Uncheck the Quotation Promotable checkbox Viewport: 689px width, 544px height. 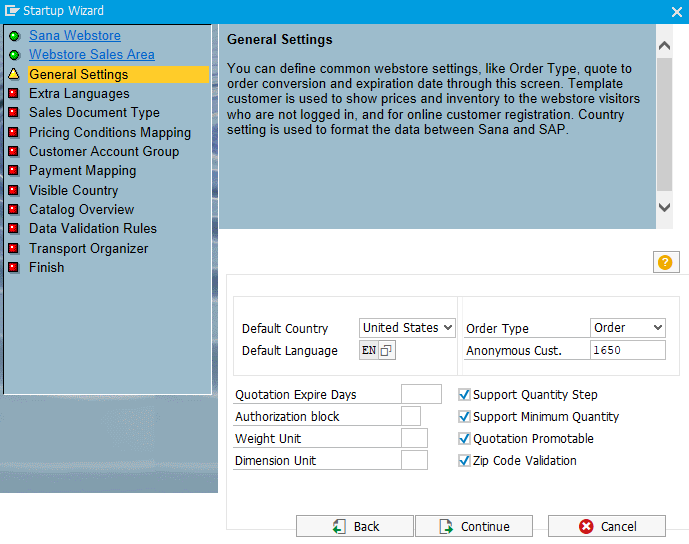pos(464,439)
